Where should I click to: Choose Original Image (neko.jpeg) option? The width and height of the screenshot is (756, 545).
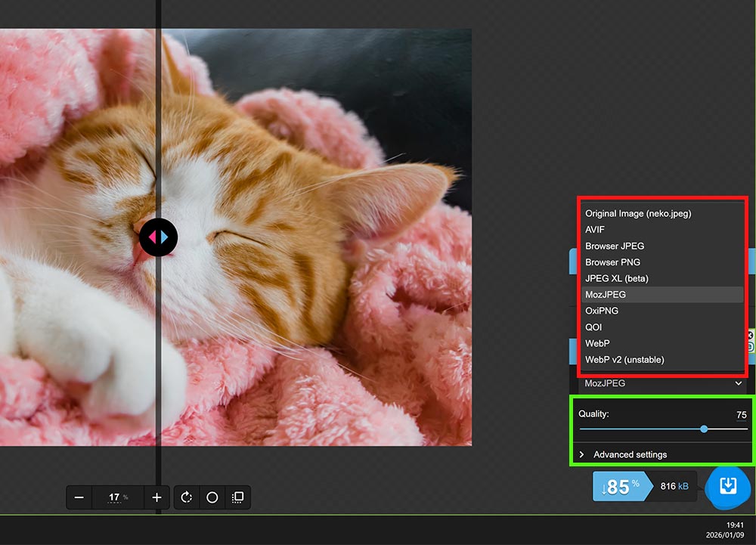(x=662, y=213)
